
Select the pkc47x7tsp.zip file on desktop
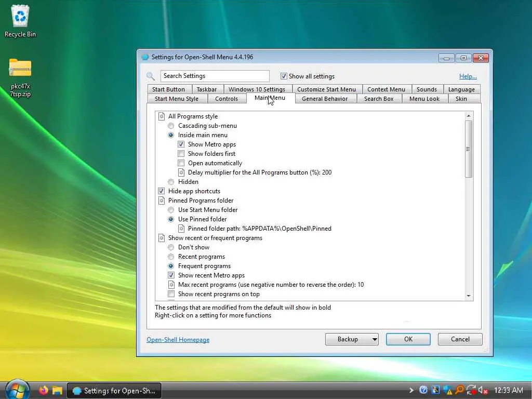[x=20, y=78]
